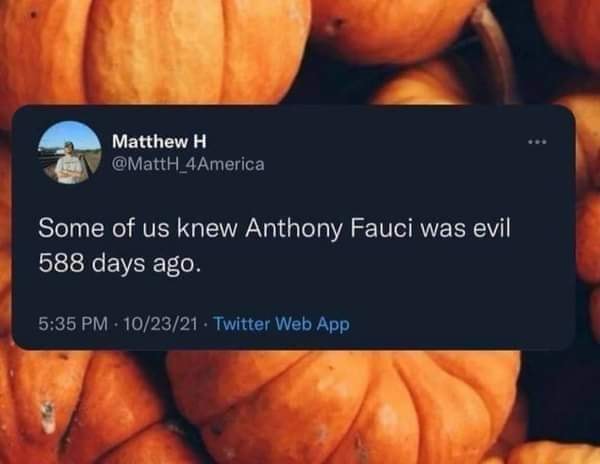The height and width of the screenshot is (464, 600).
Task: Click the word "evil" in the tweet
Action: point(489,228)
